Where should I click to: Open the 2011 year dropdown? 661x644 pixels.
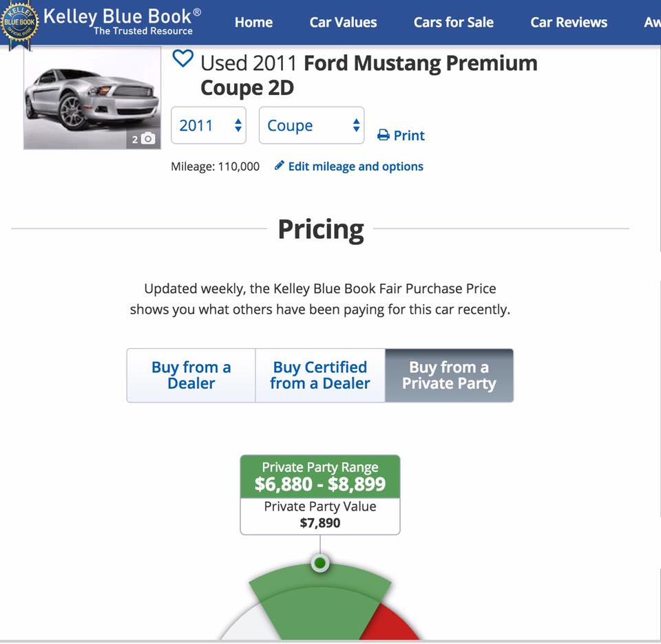tap(208, 125)
